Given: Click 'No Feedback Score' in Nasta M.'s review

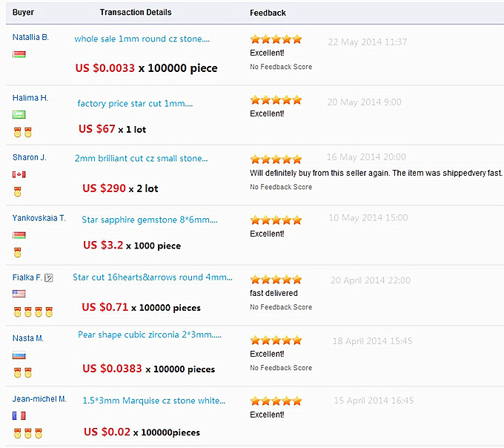Looking at the screenshot, I should pyautogui.click(x=281, y=368).
